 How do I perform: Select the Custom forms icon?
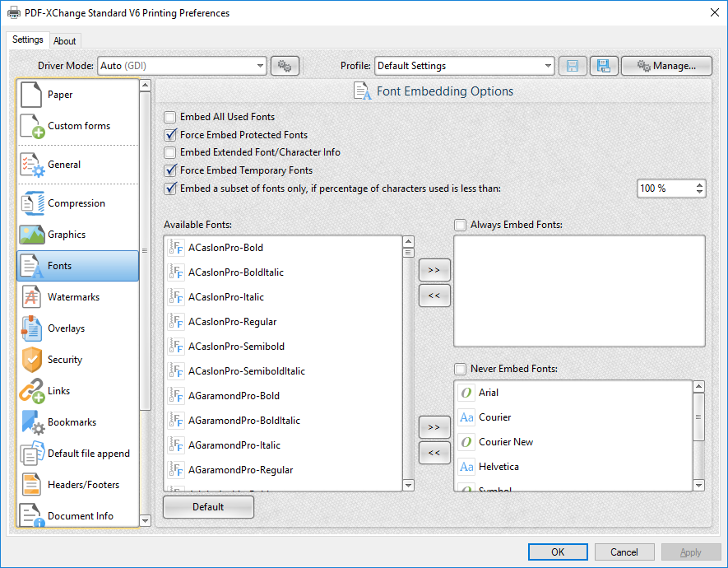32,126
